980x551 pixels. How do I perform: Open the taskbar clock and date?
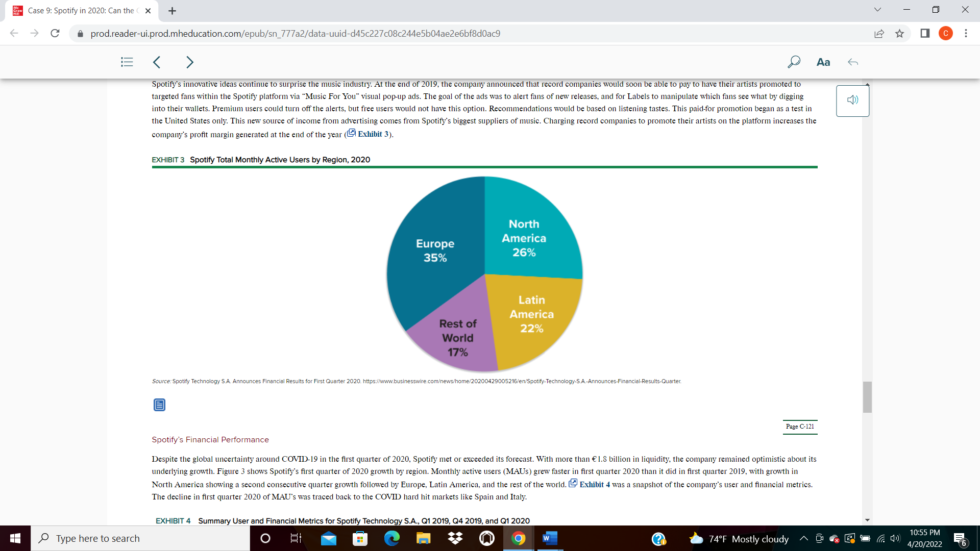coord(924,538)
